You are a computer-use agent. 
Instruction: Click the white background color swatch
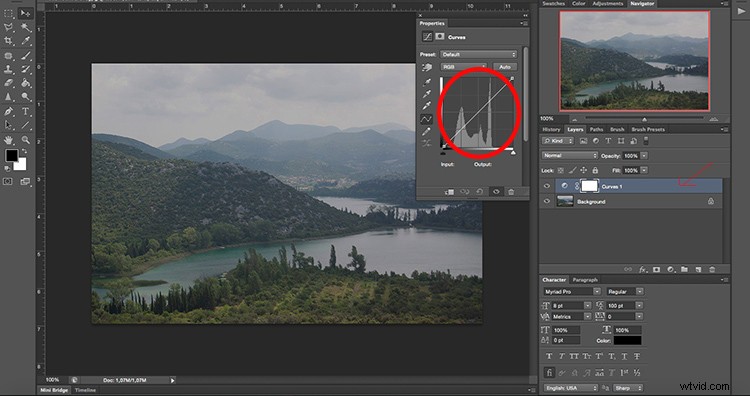tap(22, 165)
